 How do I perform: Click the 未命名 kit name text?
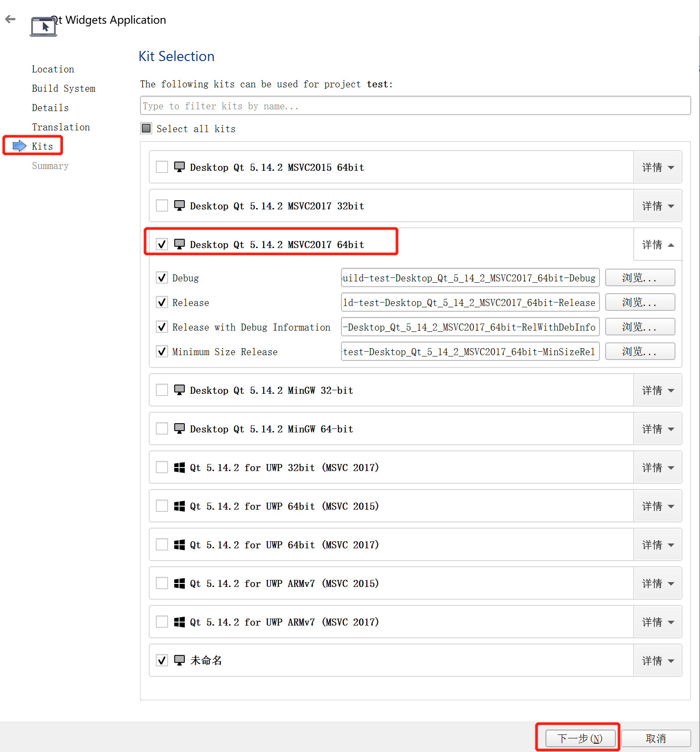pos(206,660)
